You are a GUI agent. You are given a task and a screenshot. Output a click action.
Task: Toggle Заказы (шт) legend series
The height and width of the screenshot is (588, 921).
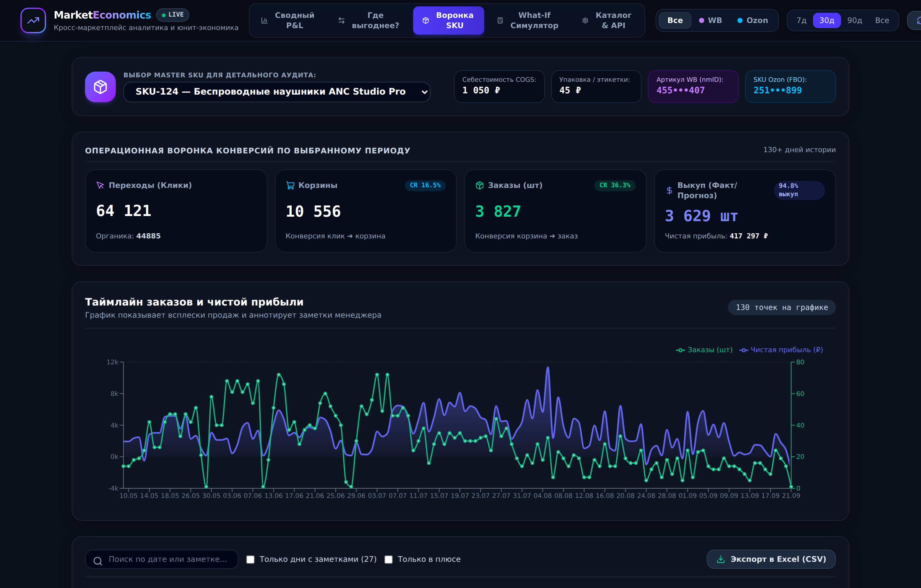(x=704, y=350)
